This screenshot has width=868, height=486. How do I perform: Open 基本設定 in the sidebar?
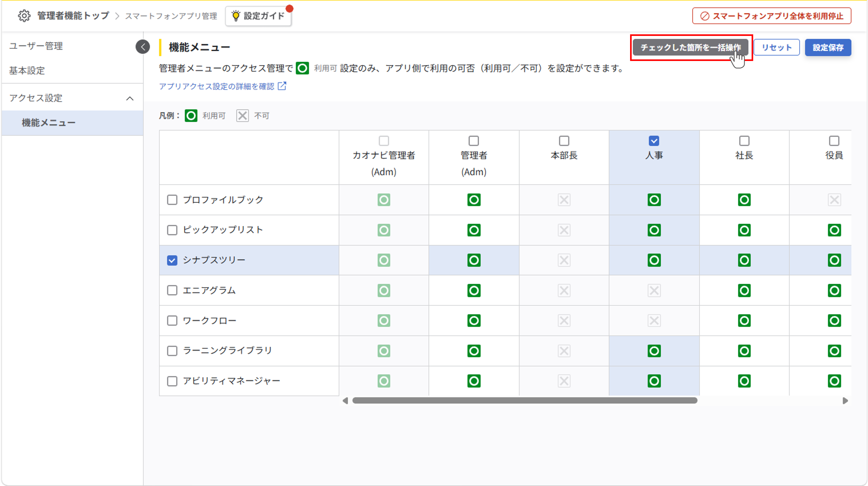27,70
